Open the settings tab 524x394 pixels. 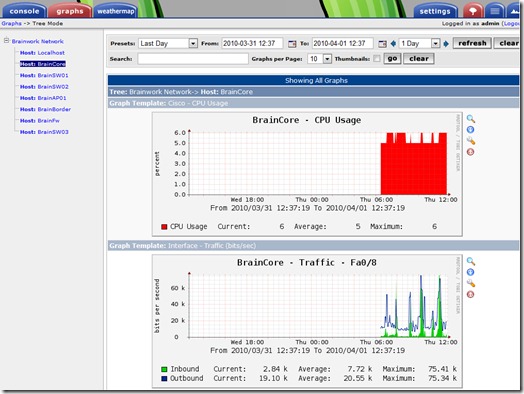[435, 11]
